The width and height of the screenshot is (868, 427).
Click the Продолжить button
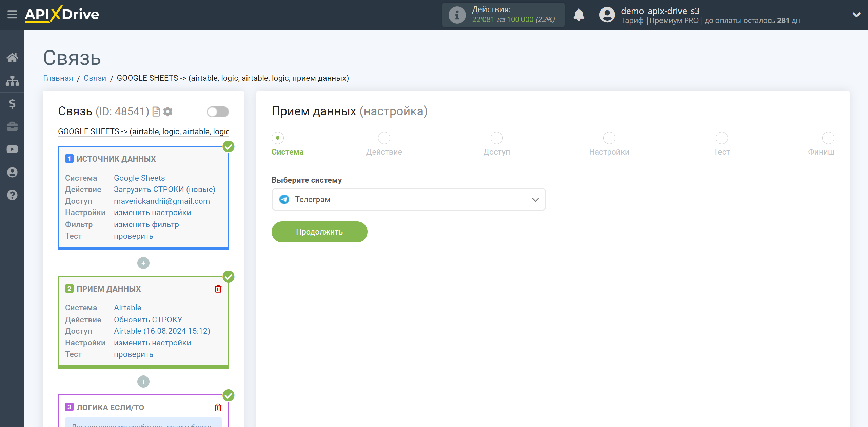(x=319, y=232)
